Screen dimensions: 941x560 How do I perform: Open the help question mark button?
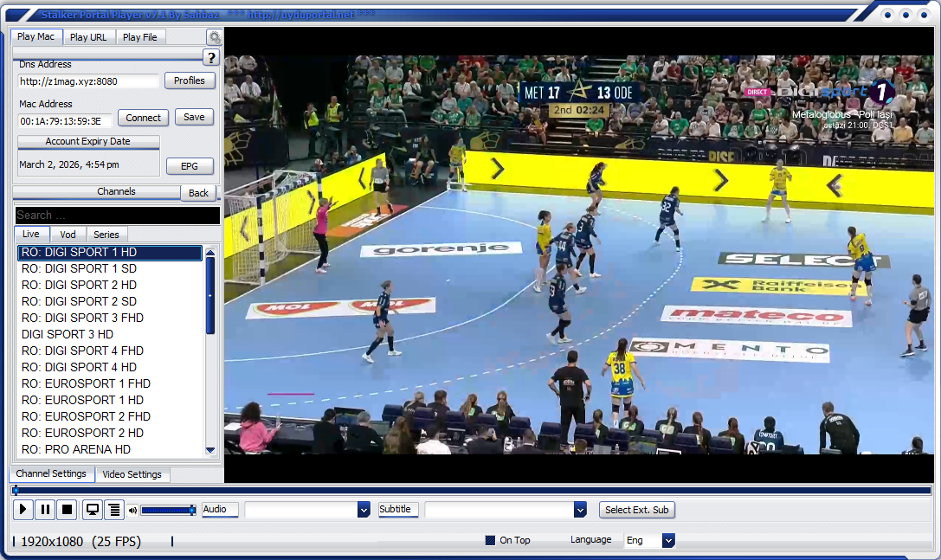click(x=210, y=58)
